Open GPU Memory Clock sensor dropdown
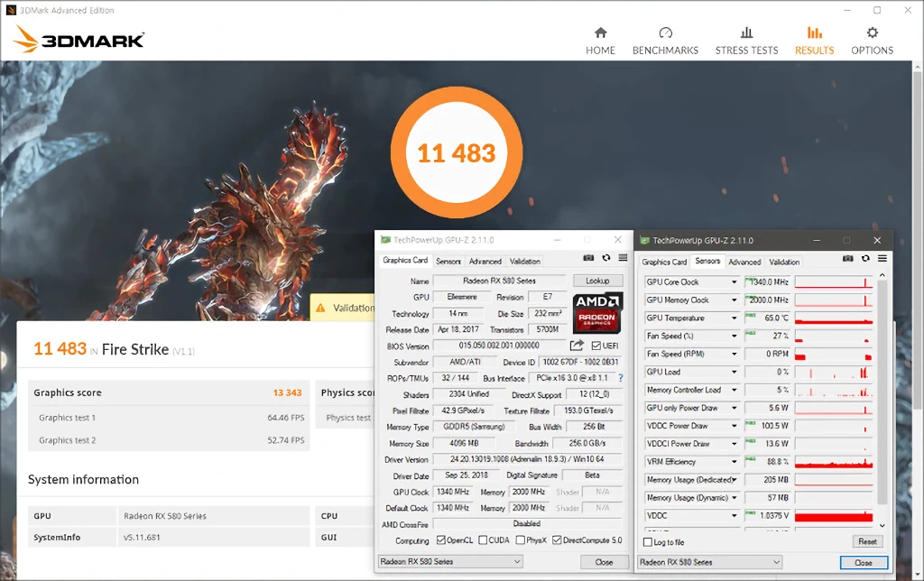The height and width of the screenshot is (581, 924). pyautogui.click(x=735, y=300)
